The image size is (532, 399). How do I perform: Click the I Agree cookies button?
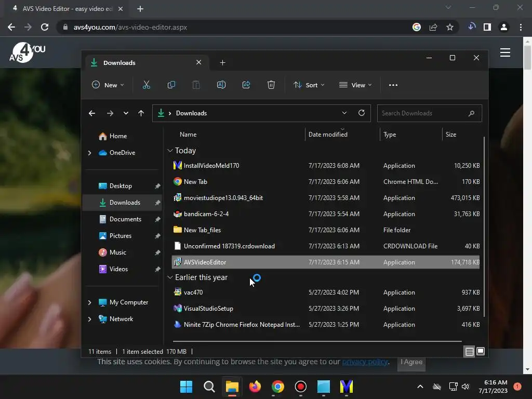click(411, 362)
